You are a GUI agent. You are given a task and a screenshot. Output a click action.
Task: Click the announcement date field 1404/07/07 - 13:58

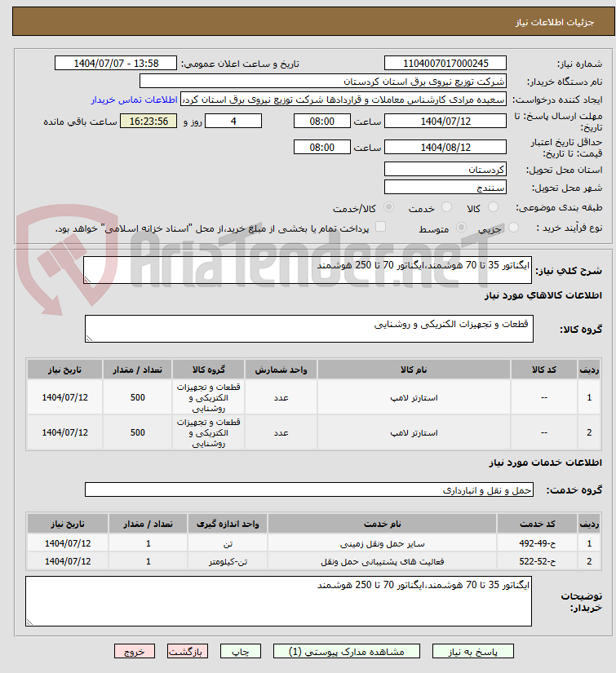(x=116, y=63)
